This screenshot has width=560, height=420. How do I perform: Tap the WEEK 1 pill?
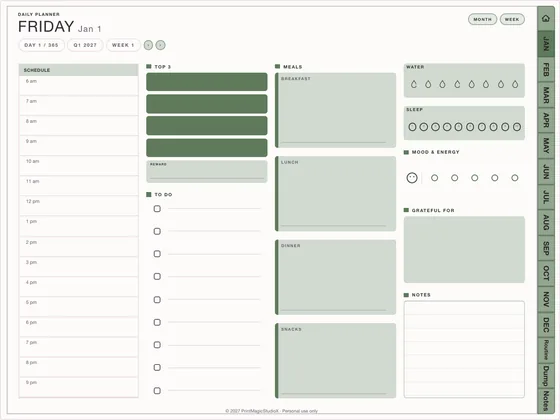click(x=123, y=45)
